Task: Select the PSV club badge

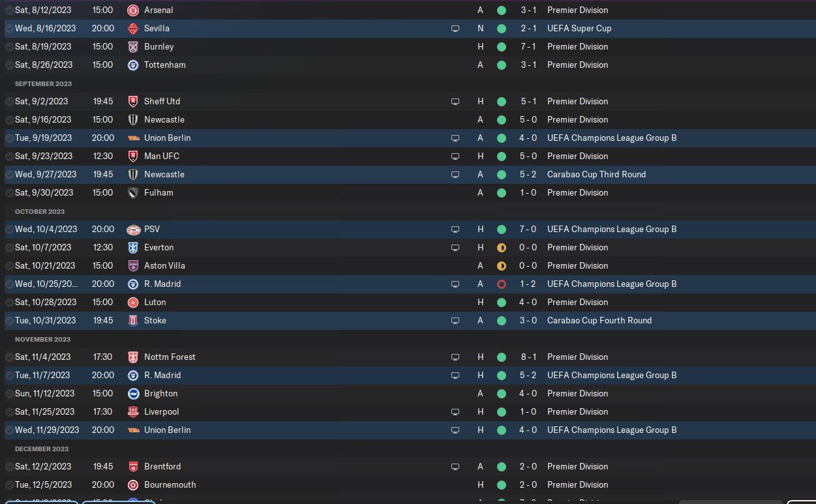Action: tap(133, 230)
